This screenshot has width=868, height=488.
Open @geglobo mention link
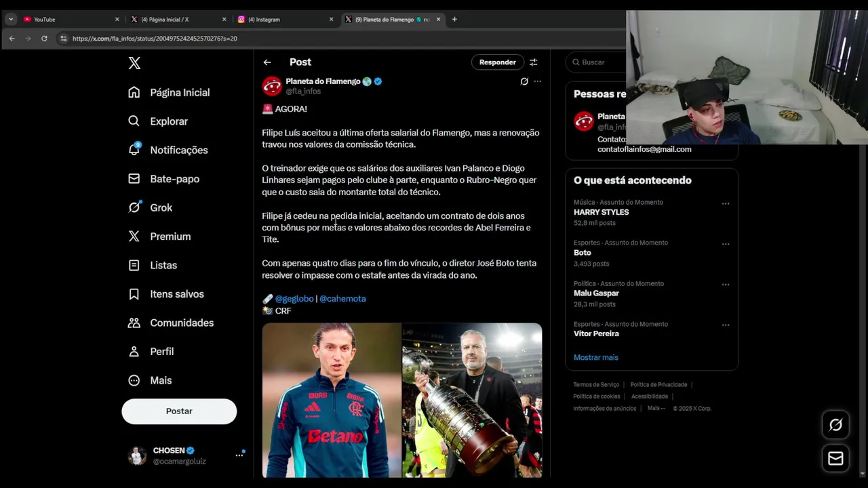(294, 299)
